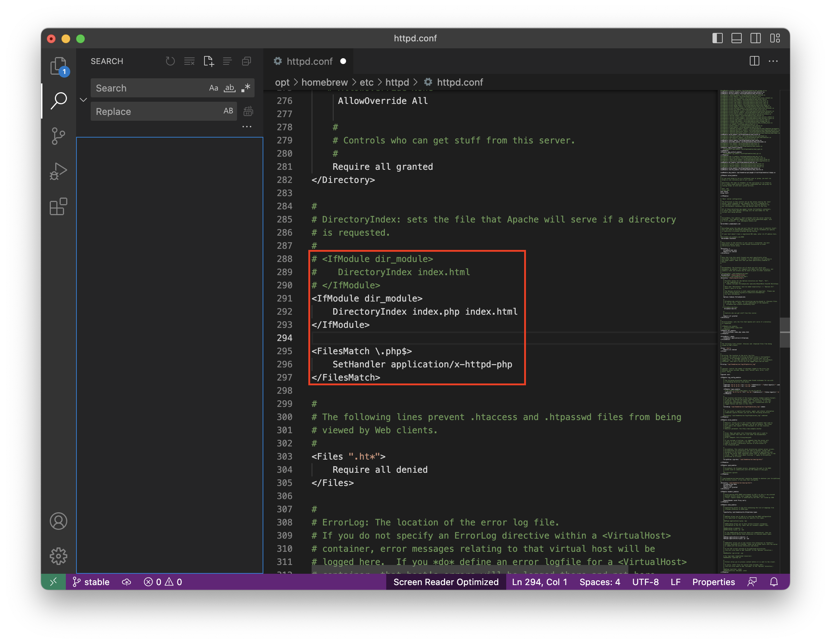
Task: Select the httpd.conf editor tab
Action: (x=308, y=61)
